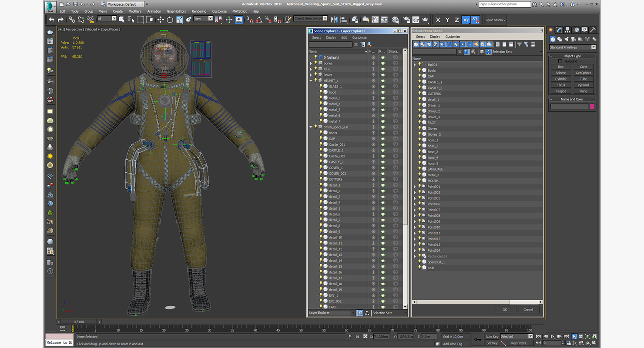Toggle frozen state of the CTRL layer
Viewport: 644px width, 348px height.
tap(373, 69)
